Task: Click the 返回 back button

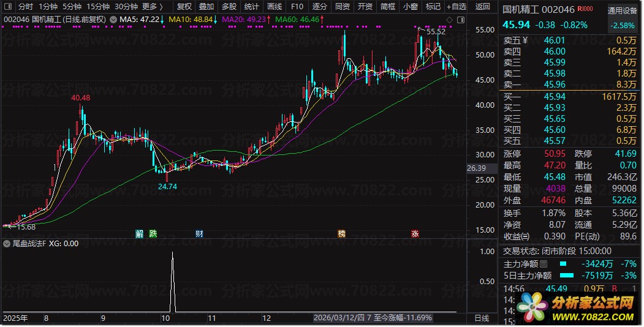Action: (x=483, y=7)
